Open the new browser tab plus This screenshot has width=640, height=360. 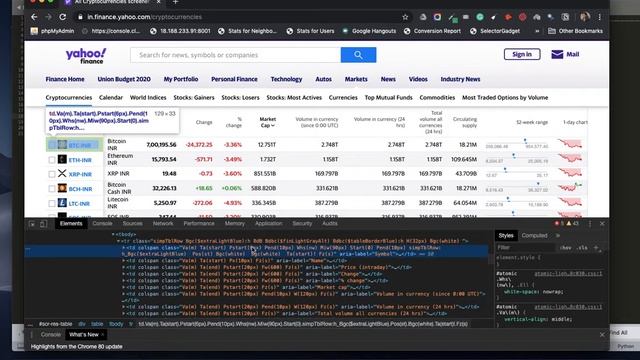pyautogui.click(x=175, y=2)
